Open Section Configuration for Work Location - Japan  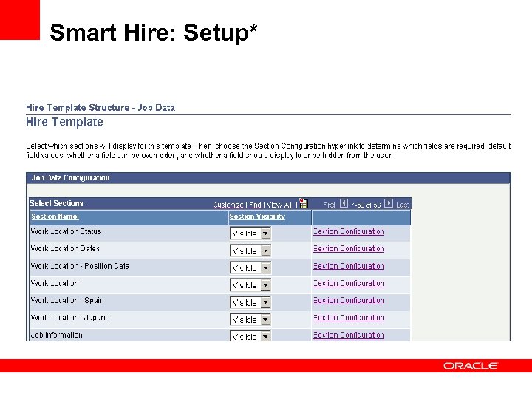[x=349, y=318]
